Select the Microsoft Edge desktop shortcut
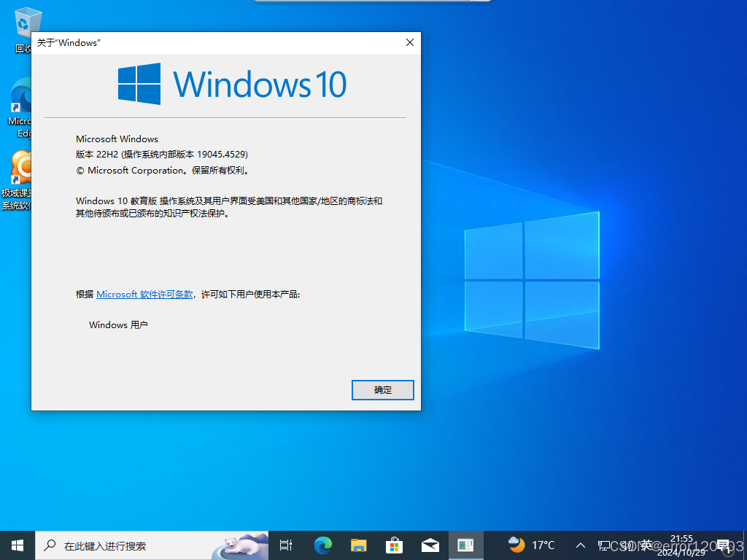Viewport: 747px width, 560px height. [19, 108]
